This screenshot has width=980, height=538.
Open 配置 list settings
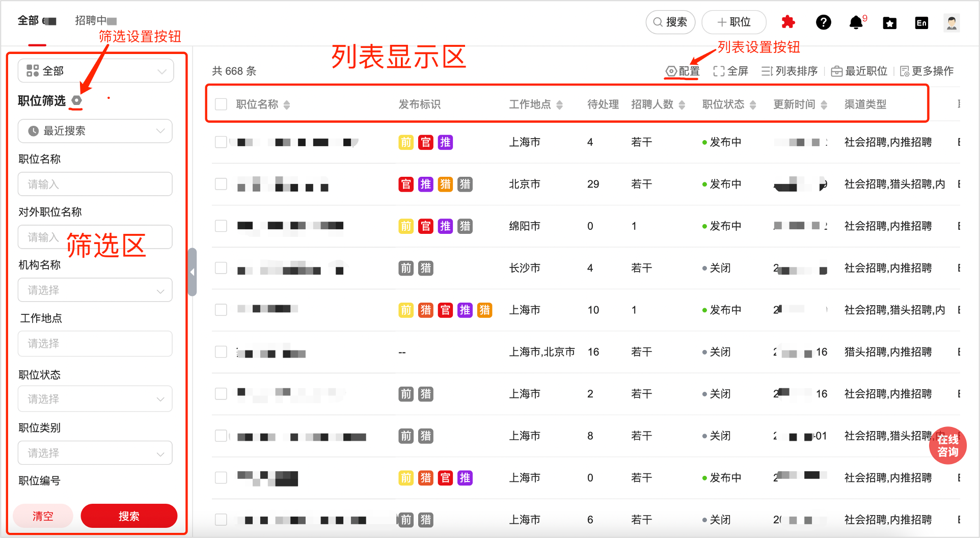tap(683, 71)
